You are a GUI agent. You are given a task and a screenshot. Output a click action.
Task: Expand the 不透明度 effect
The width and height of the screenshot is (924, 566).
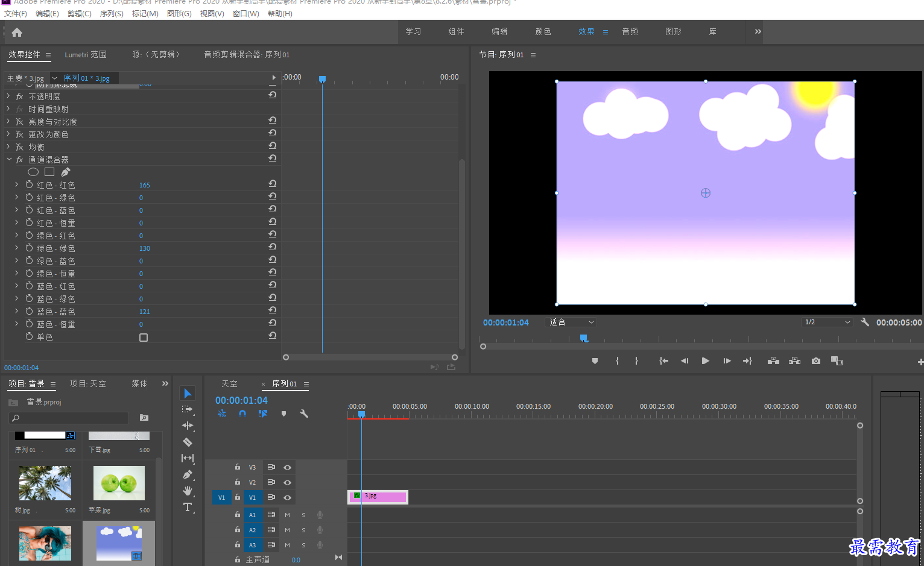point(8,96)
